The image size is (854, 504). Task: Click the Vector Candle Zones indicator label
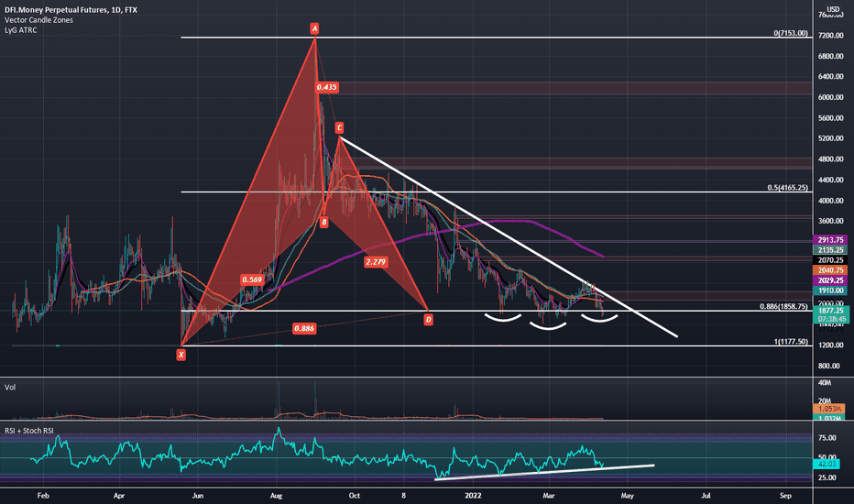pyautogui.click(x=38, y=20)
